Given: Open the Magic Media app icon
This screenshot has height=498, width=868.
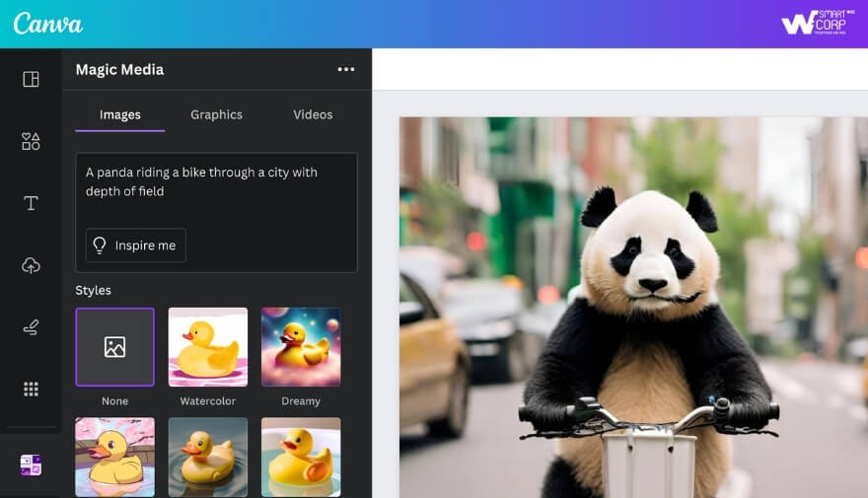Looking at the screenshot, I should pos(31,465).
